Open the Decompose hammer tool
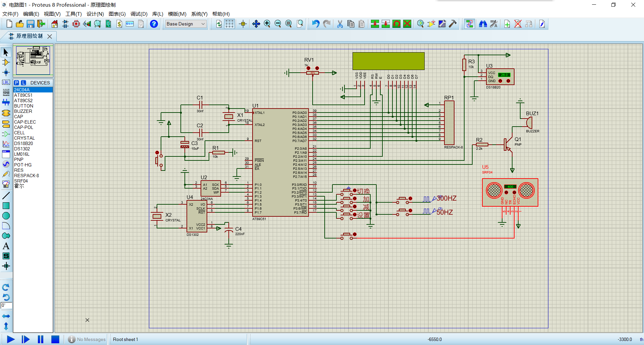This screenshot has width=644, height=345. (x=453, y=24)
